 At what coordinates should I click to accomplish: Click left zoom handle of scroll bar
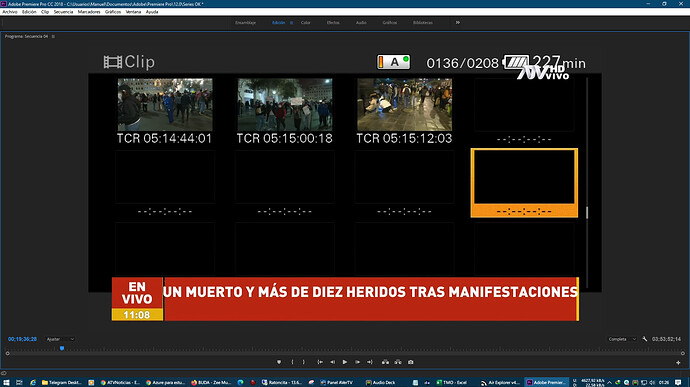coord(7,353)
